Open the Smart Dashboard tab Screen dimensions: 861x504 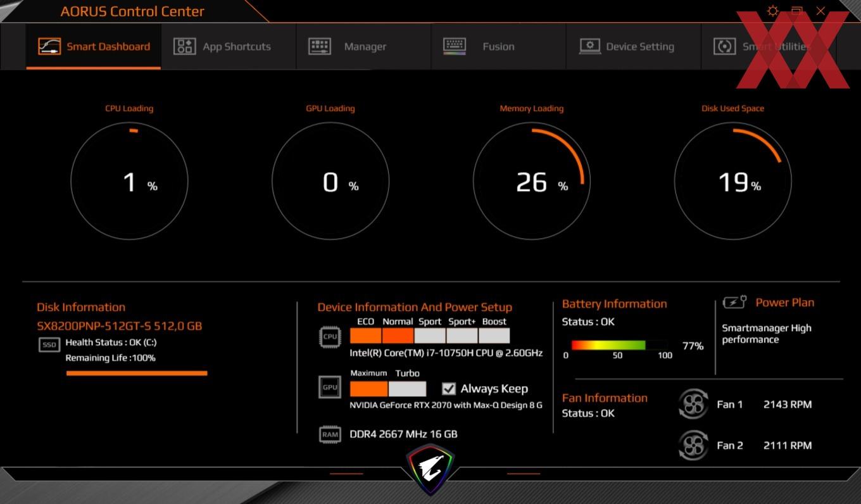(93, 46)
